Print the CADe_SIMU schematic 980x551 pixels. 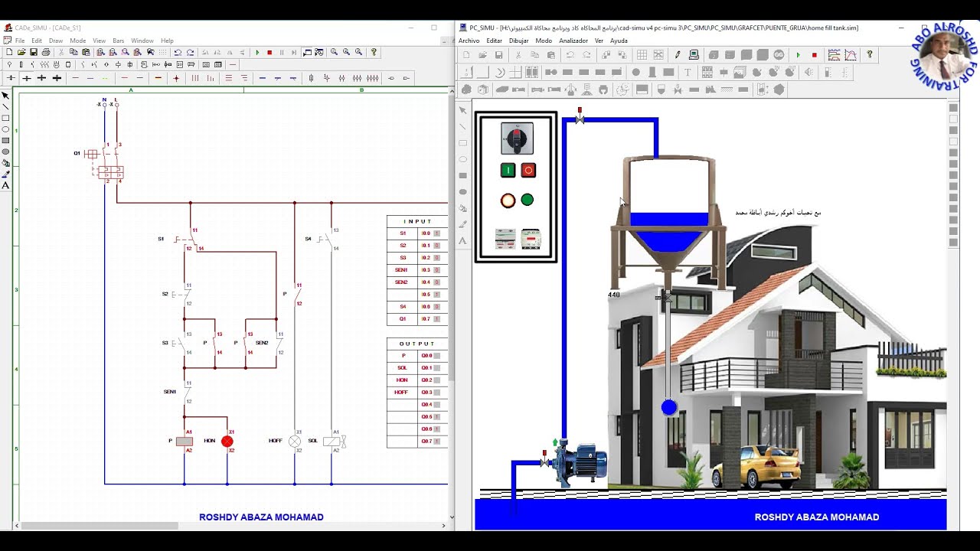click(x=46, y=52)
